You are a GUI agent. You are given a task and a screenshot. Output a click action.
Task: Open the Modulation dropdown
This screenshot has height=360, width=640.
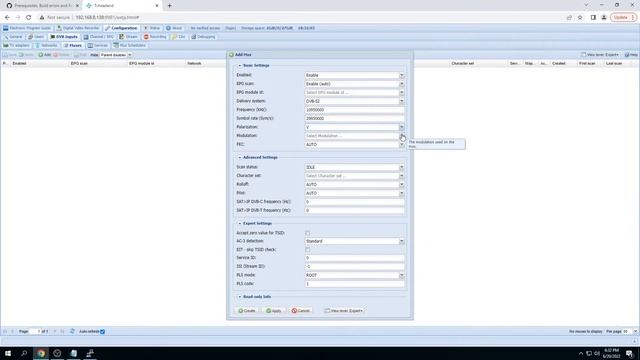pos(402,136)
